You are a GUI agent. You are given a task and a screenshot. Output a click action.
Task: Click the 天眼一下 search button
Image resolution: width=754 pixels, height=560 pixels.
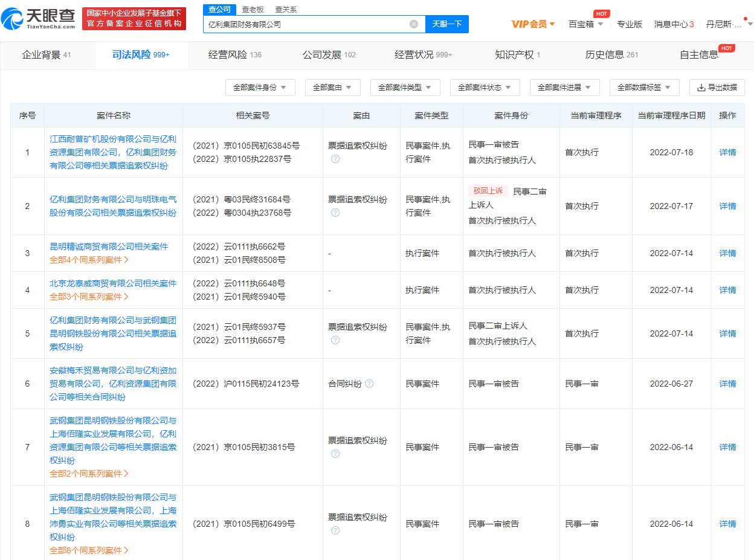[447, 24]
